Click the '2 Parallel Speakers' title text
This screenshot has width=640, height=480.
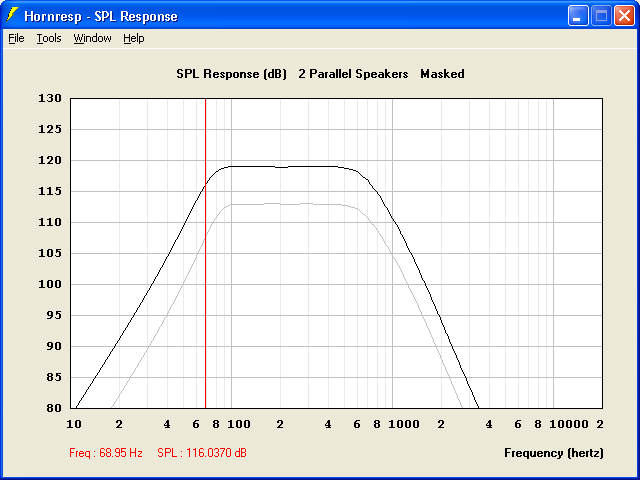(353, 74)
